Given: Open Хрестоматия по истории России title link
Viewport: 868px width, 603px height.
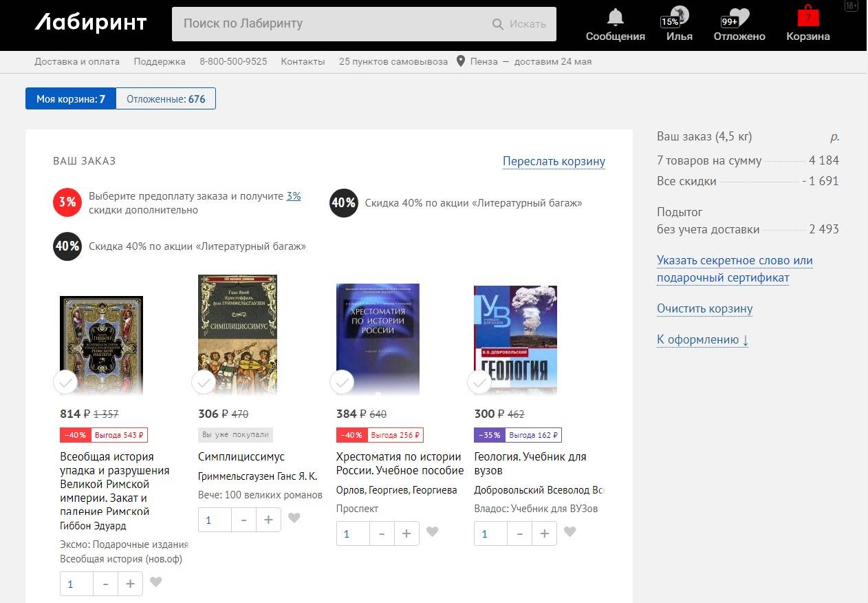Looking at the screenshot, I should point(400,463).
